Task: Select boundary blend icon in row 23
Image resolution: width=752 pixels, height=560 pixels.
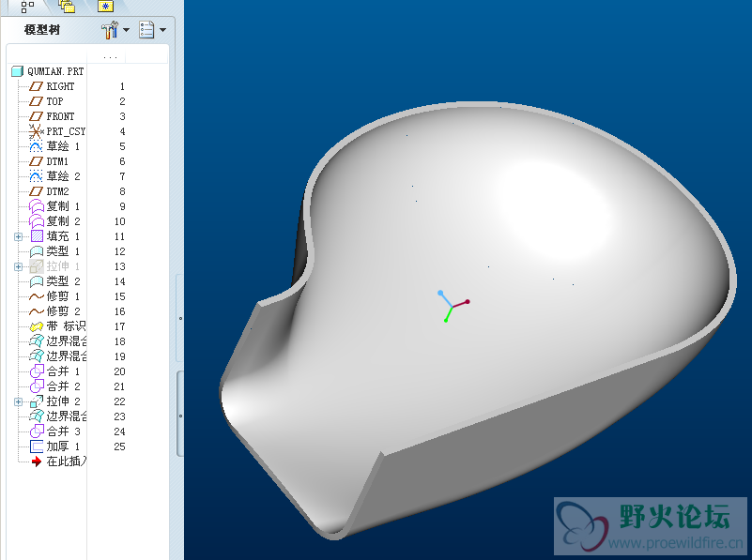Action: pos(37,416)
